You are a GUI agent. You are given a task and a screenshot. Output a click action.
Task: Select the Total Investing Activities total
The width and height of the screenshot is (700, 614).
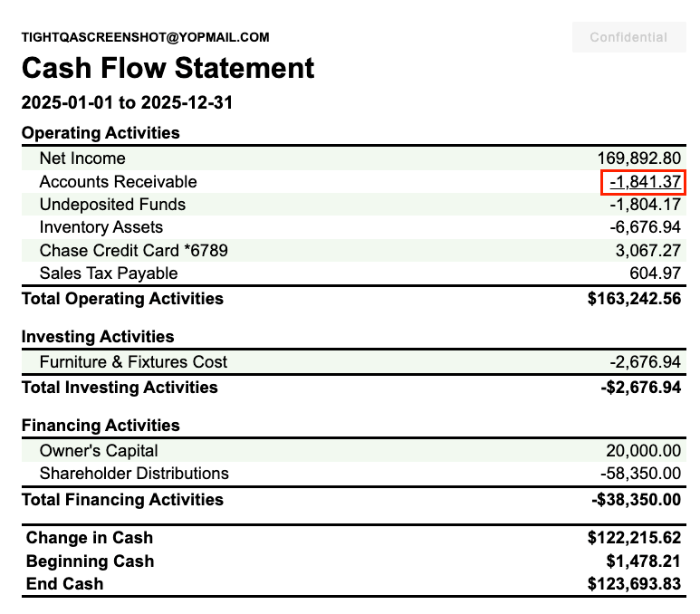[638, 388]
